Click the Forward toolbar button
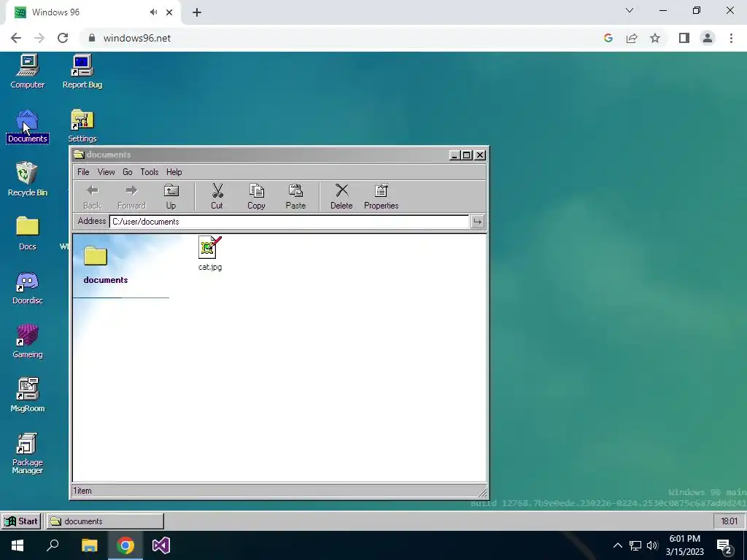The width and height of the screenshot is (747, 560). tap(131, 197)
